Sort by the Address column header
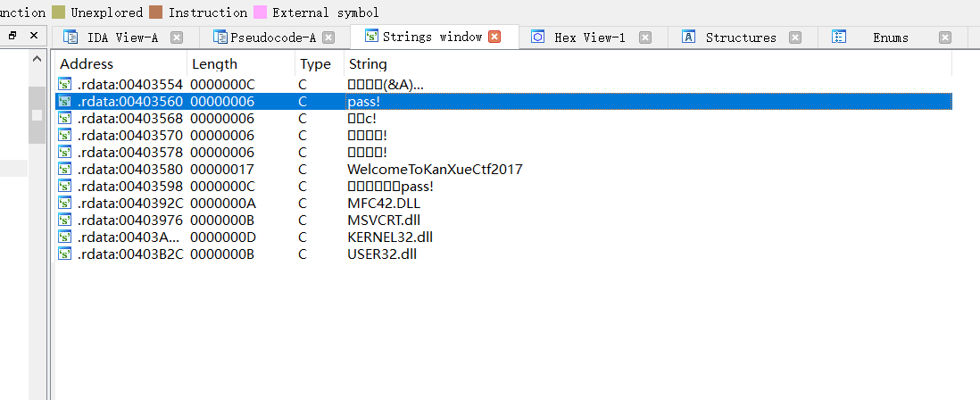980x400 pixels. (121, 63)
